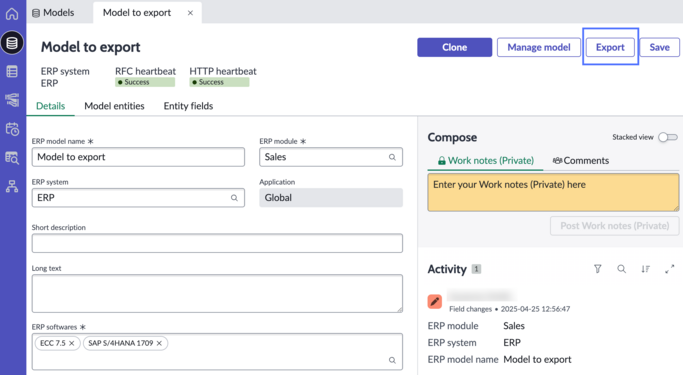Viewport: 683px width, 375px height.
Task: Sort the Activity entries
Action: click(646, 269)
